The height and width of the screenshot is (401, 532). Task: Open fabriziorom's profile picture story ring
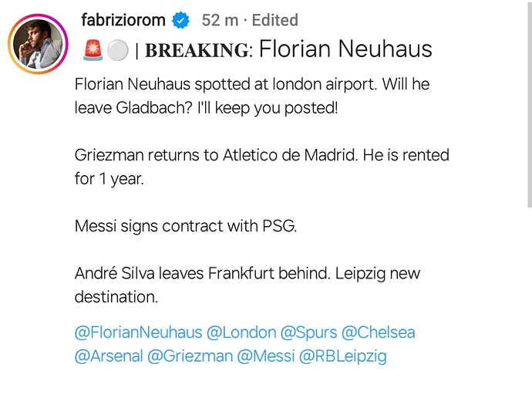coord(38,44)
